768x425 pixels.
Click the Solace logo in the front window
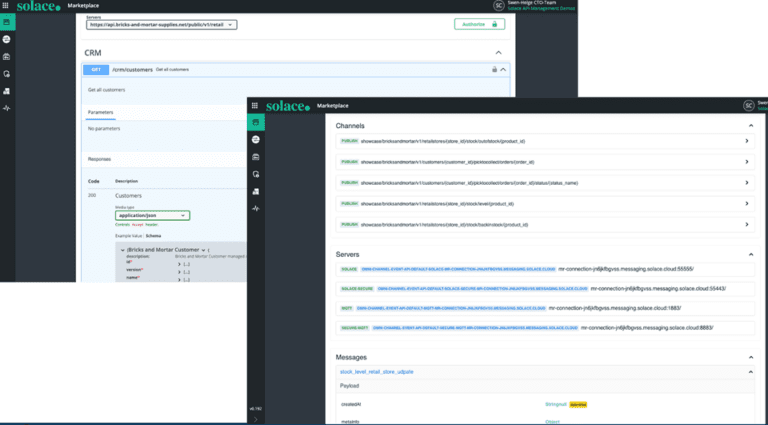click(x=288, y=106)
